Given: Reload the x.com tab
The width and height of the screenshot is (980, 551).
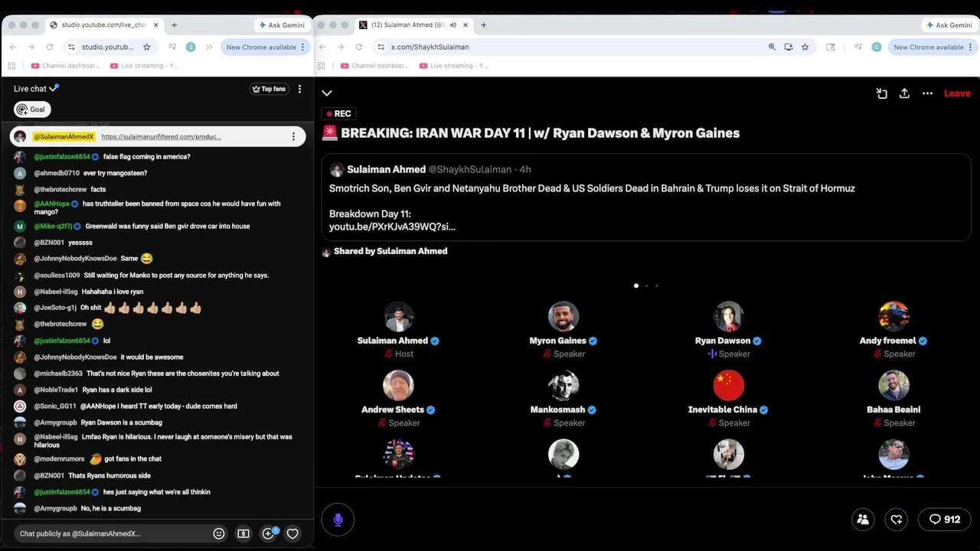Looking at the screenshot, I should (359, 47).
